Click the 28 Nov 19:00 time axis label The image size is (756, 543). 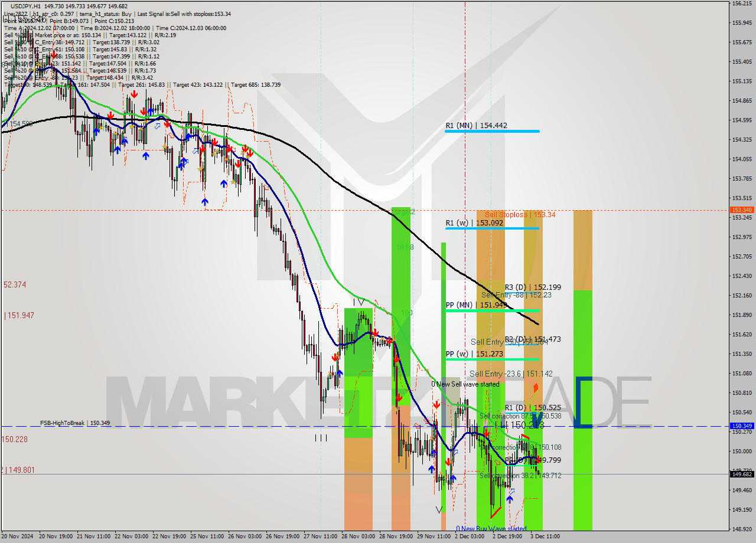395,537
